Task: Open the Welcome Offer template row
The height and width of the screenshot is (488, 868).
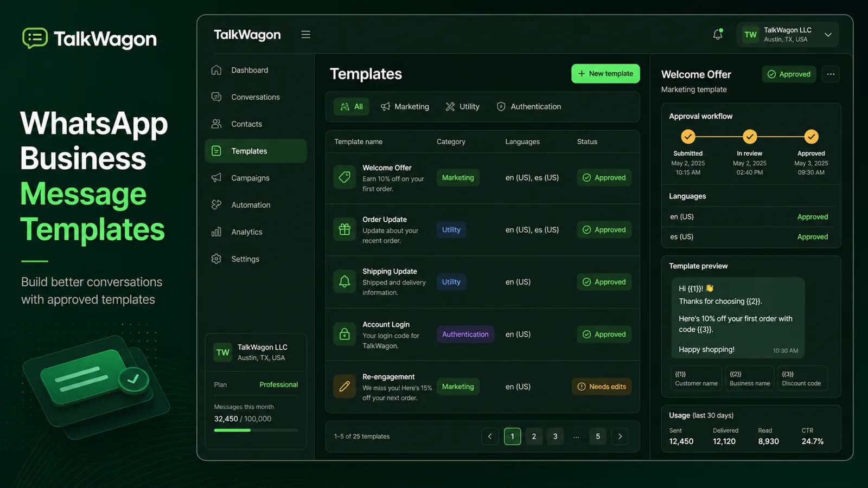Action: point(482,178)
